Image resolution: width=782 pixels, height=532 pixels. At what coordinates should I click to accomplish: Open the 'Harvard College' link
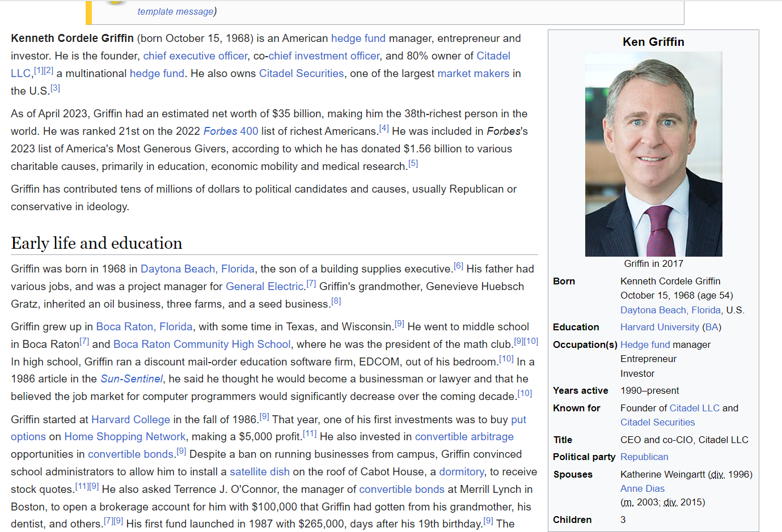click(130, 420)
